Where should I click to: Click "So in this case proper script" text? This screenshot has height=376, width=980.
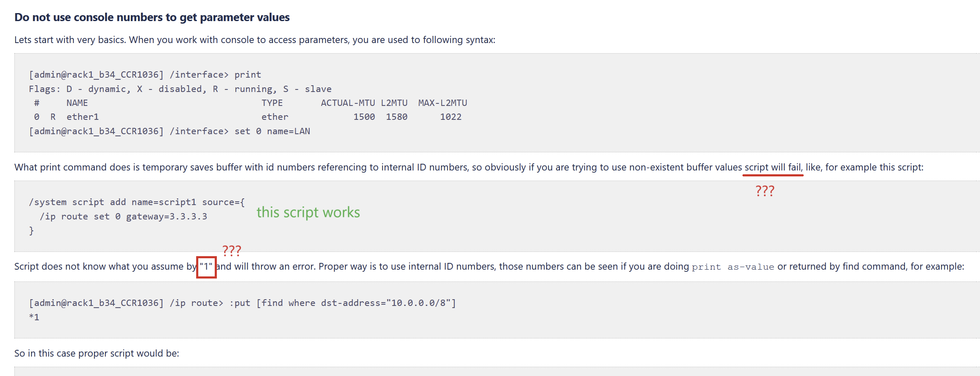click(97, 354)
